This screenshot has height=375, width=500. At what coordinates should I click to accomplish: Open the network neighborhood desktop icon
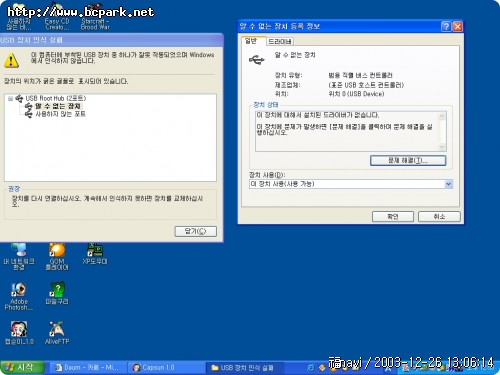pos(19,257)
